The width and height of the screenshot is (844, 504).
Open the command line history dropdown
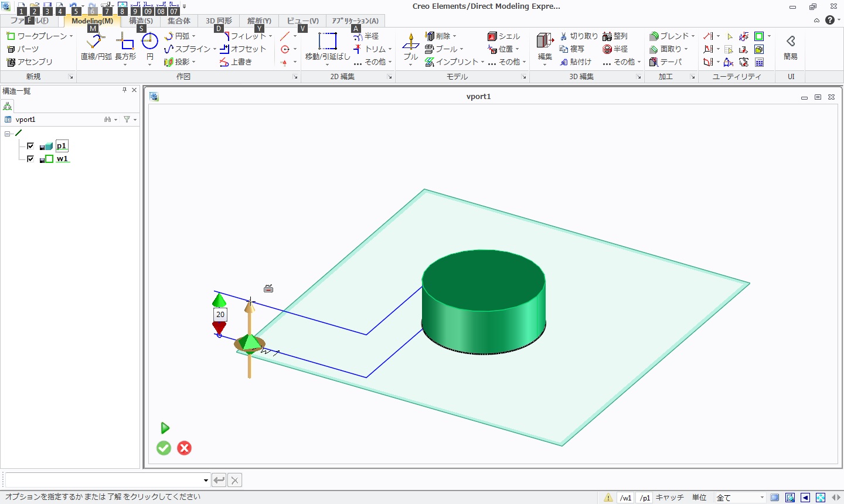coord(206,481)
